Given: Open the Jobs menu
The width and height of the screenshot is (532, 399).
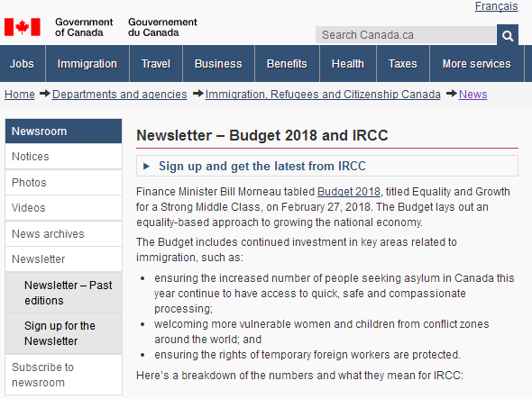Looking at the screenshot, I should (22, 64).
